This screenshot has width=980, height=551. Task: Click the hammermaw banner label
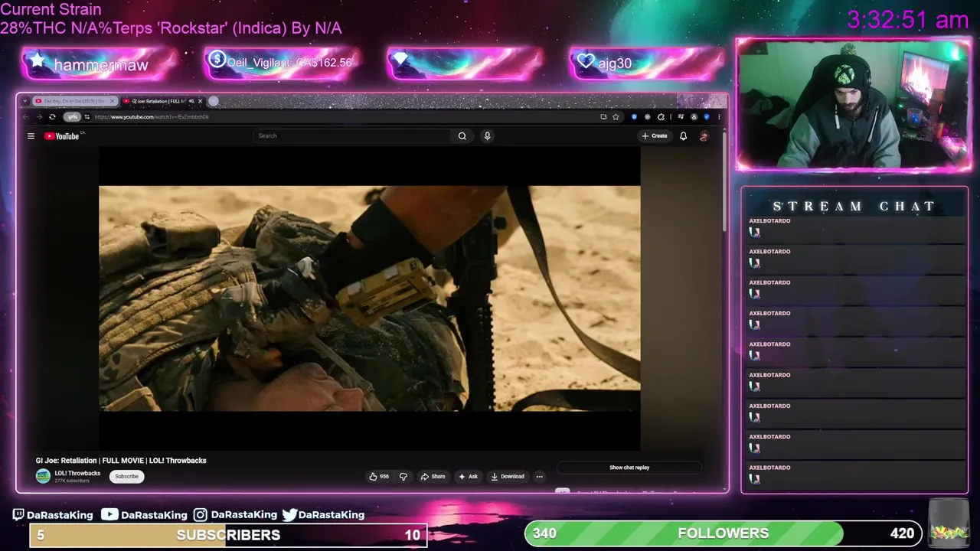[100, 65]
